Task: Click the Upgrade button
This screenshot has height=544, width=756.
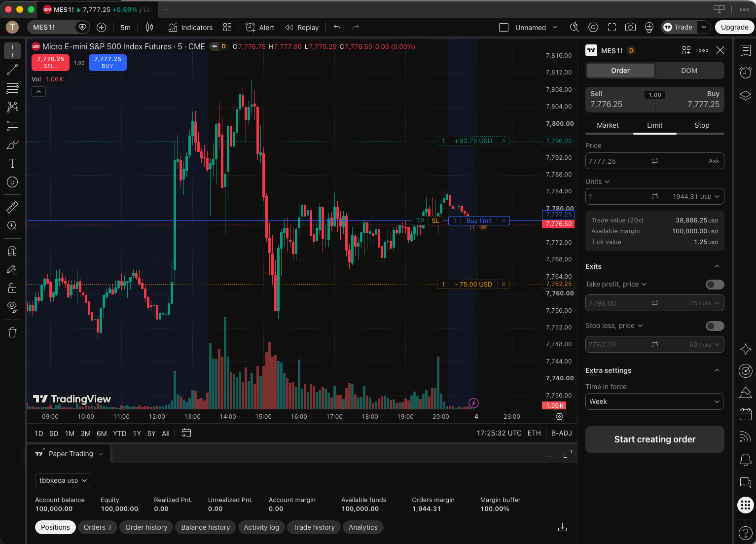Action: pyautogui.click(x=735, y=27)
